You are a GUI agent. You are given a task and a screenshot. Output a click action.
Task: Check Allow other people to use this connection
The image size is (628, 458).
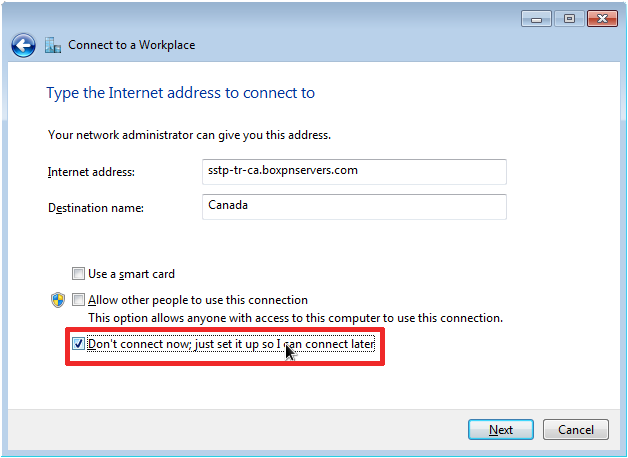click(78, 299)
